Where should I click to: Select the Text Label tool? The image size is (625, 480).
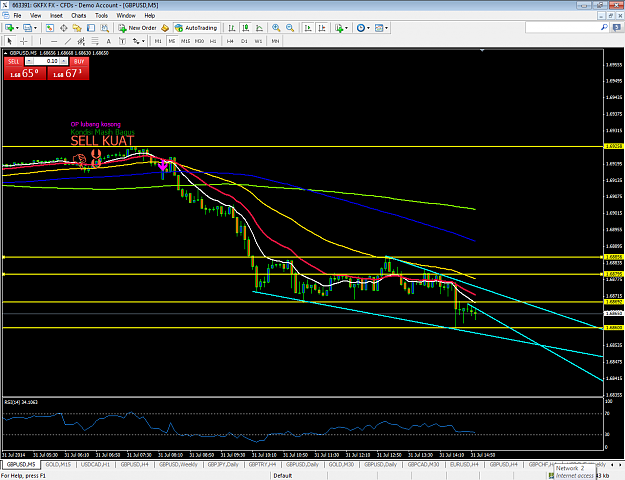click(x=122, y=41)
